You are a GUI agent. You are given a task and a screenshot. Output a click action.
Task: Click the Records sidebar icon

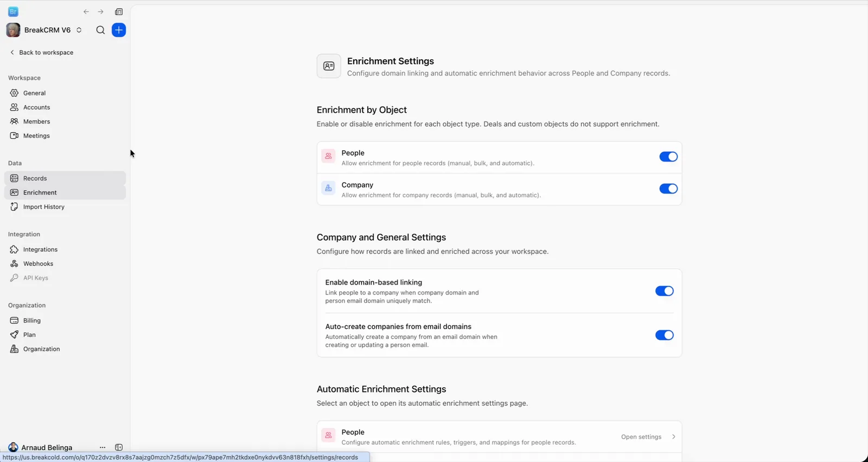14,178
